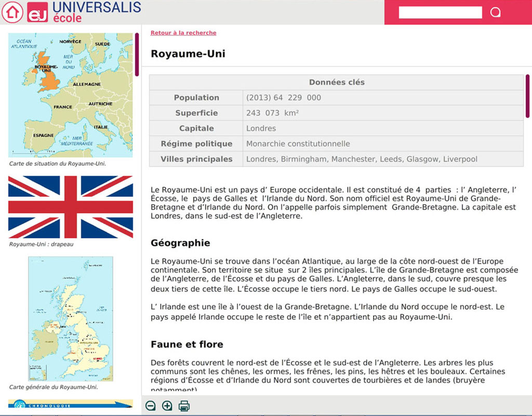Open the Carte de situation map thumbnail
The height and width of the screenshot is (416, 532).
point(71,95)
